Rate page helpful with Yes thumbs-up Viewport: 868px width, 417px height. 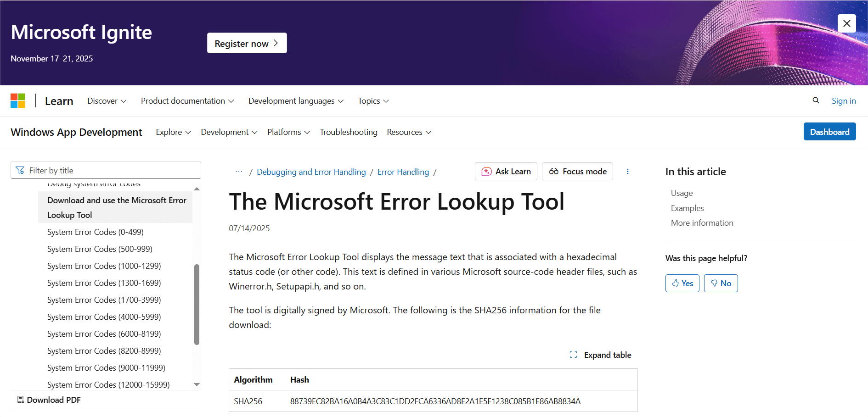point(682,284)
